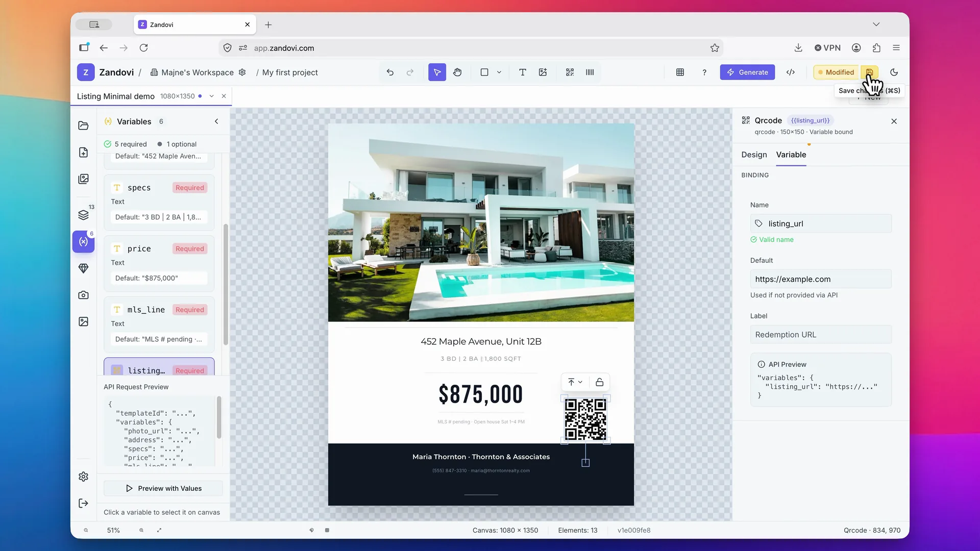
Task: Open the help question mark
Action: click(704, 72)
